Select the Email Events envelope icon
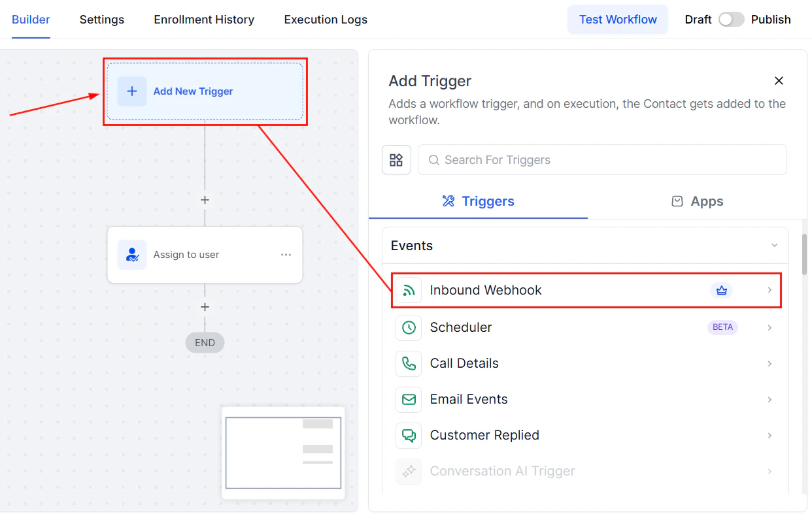This screenshot has height=516, width=812. 409,399
